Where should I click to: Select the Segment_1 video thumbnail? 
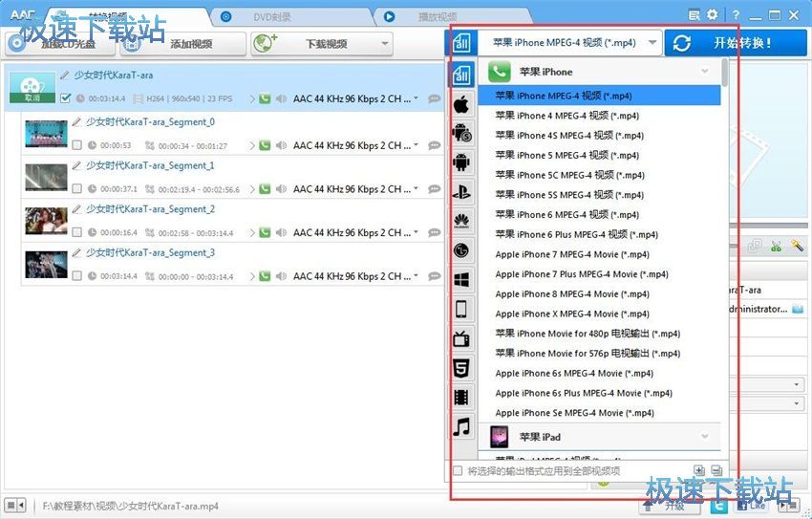point(46,178)
